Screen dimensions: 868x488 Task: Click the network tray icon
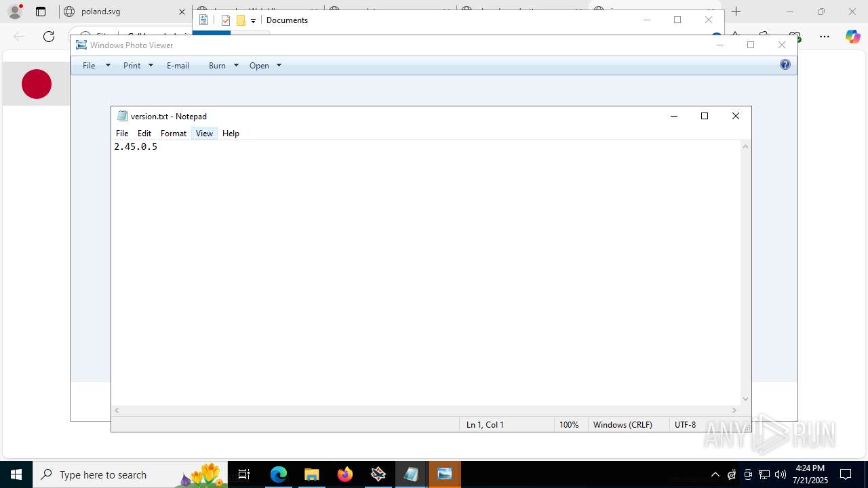764,474
